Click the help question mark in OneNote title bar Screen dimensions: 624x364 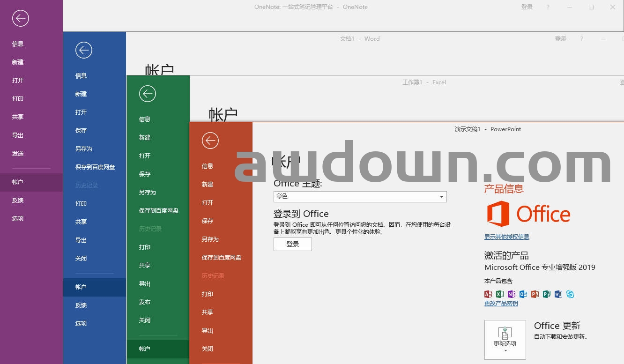[x=548, y=7]
